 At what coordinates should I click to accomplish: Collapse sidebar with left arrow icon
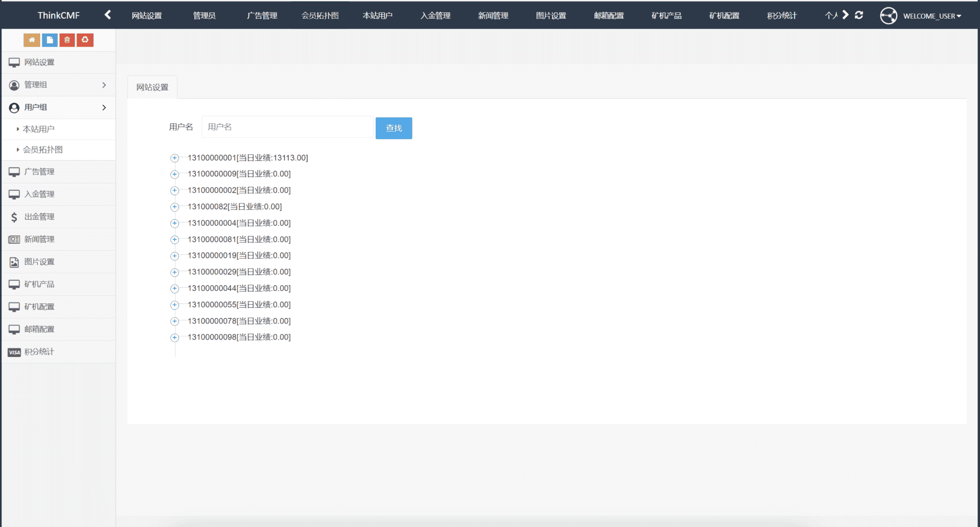(108, 15)
